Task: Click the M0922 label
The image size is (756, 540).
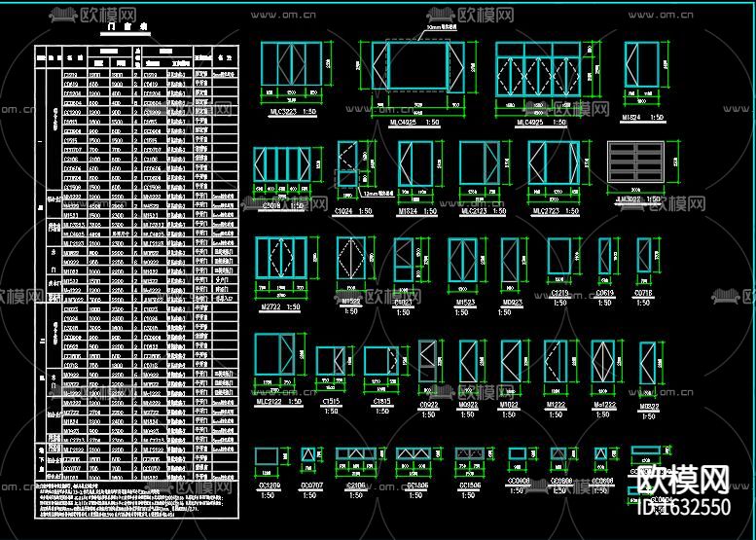Action: click(467, 405)
